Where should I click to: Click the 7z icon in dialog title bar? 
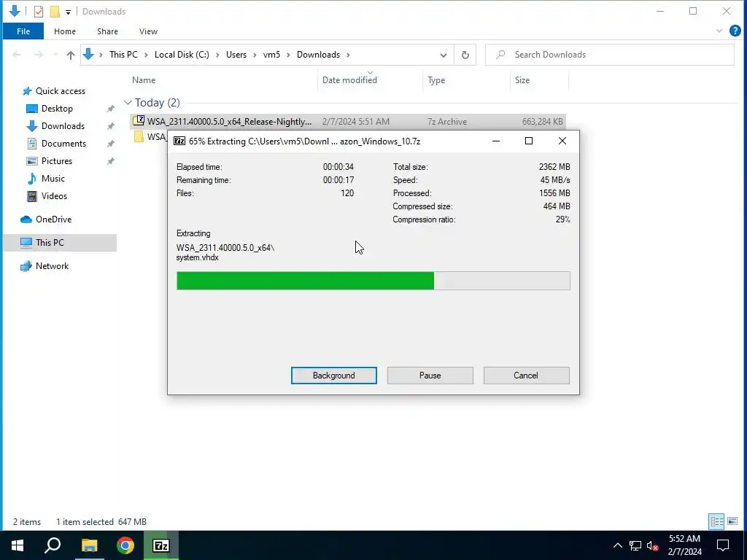[x=179, y=141]
